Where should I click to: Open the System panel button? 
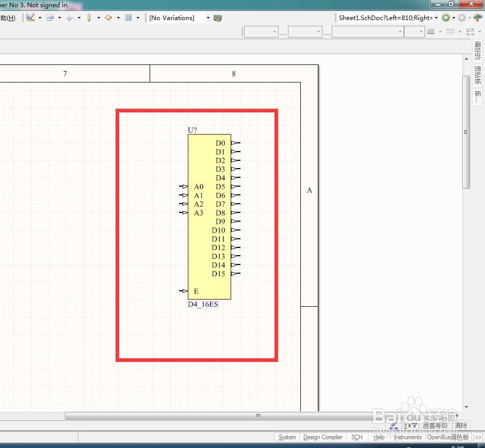click(x=287, y=437)
